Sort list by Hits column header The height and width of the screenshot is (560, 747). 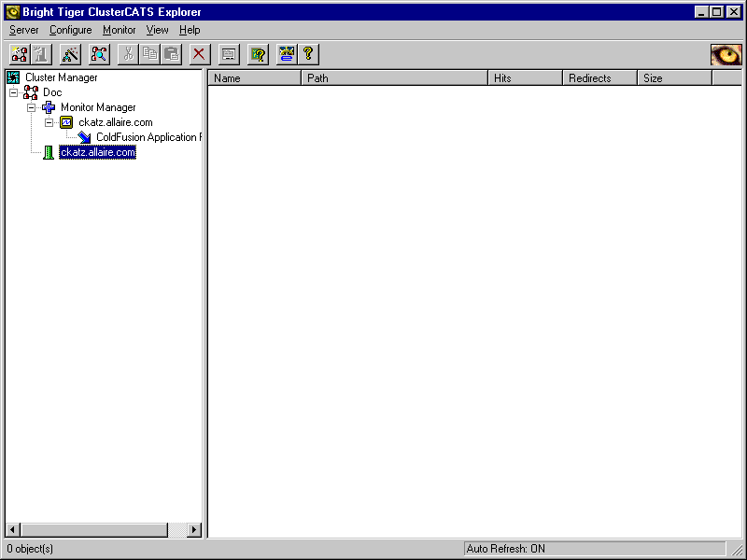coord(525,78)
